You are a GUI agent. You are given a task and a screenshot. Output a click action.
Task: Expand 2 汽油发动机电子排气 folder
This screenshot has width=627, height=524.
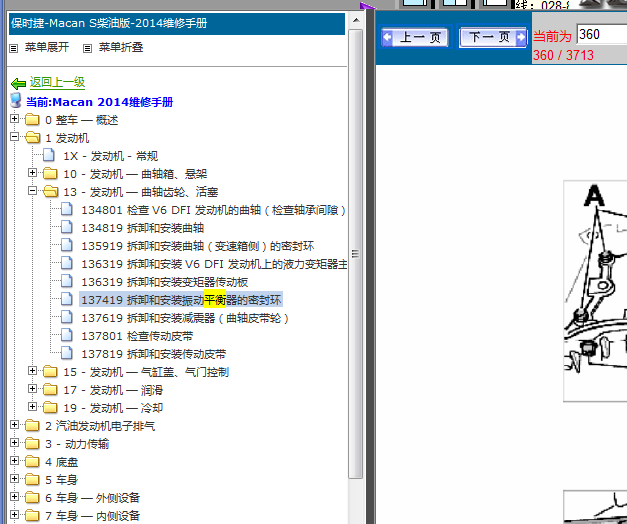coord(14,425)
